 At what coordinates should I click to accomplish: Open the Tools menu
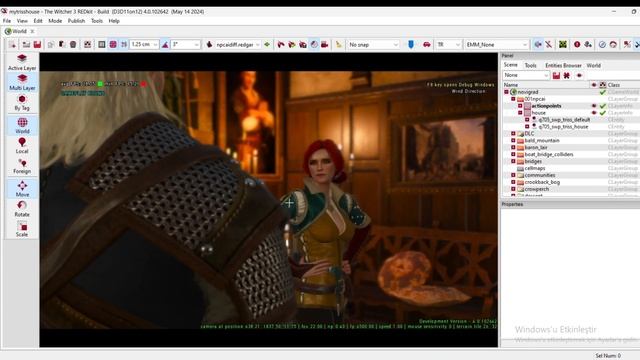point(97,21)
